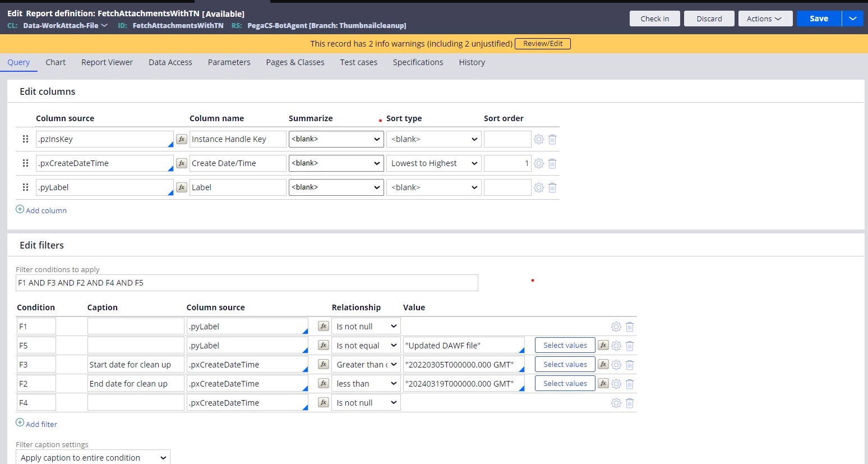Click the 'Start date for clean up' caption field
Image resolution: width=868 pixels, height=464 pixels.
tap(136, 365)
